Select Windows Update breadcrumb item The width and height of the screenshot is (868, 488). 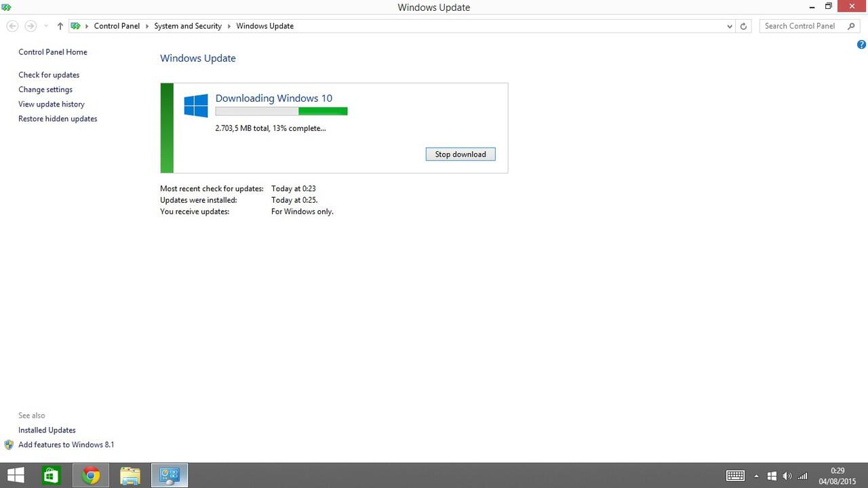(265, 26)
